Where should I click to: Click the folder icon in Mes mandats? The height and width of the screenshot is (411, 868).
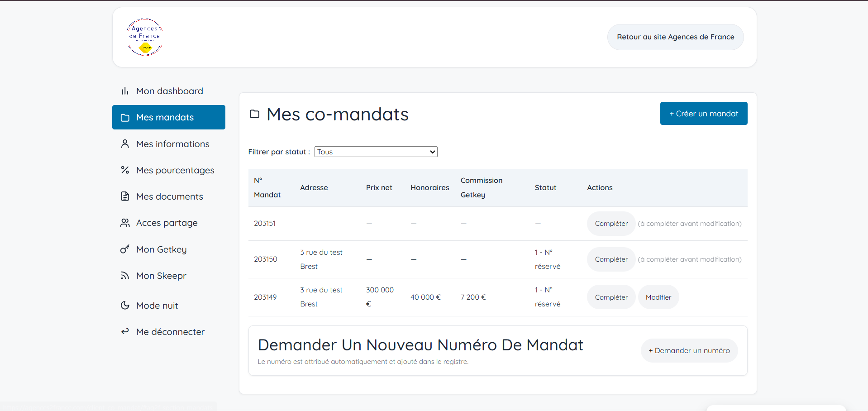point(125,118)
